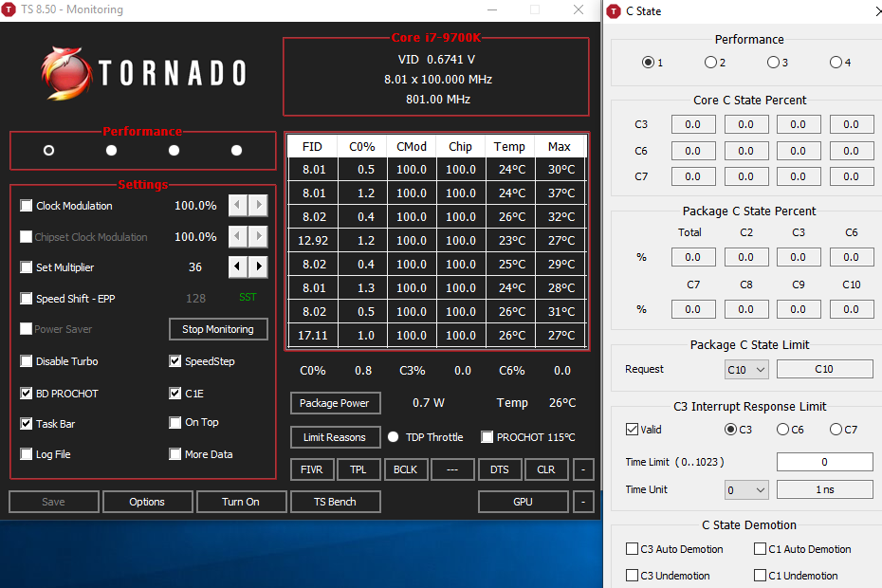Click the --- button beside BCLK
Screen dimensions: 882x588
(452, 469)
